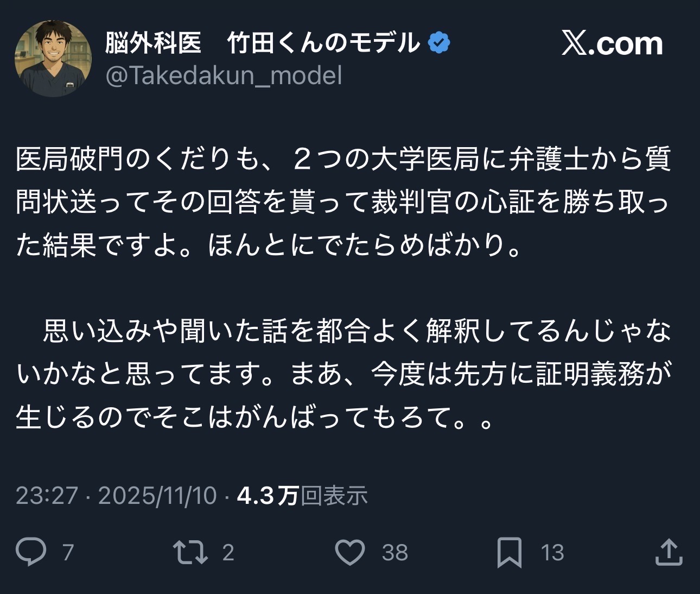Click the reply speech bubble icon
The image size is (700, 594).
pos(31,552)
